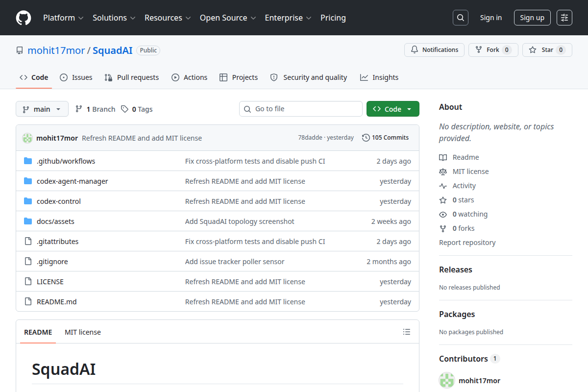Expand the main branch dropdown
588x392 pixels.
[x=42, y=109]
